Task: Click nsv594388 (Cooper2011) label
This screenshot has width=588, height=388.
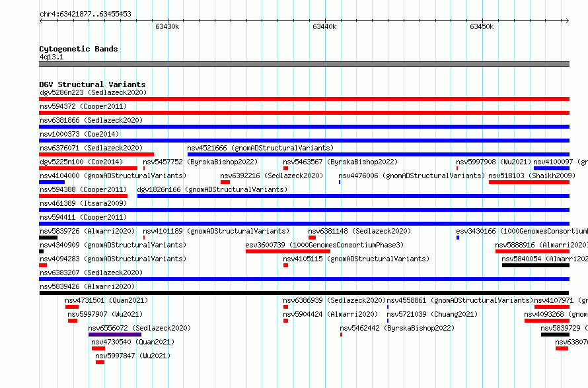Action: [83, 189]
